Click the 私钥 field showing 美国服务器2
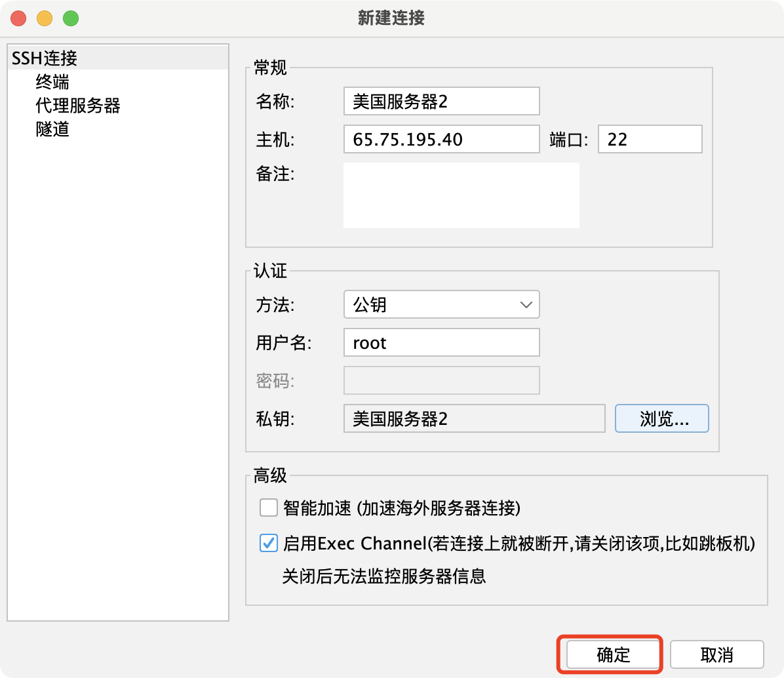 tap(474, 418)
